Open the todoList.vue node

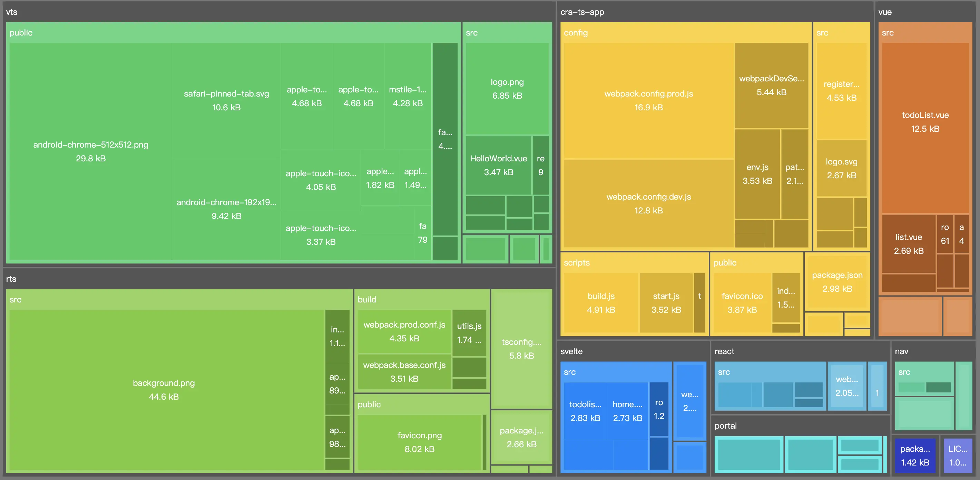[925, 122]
